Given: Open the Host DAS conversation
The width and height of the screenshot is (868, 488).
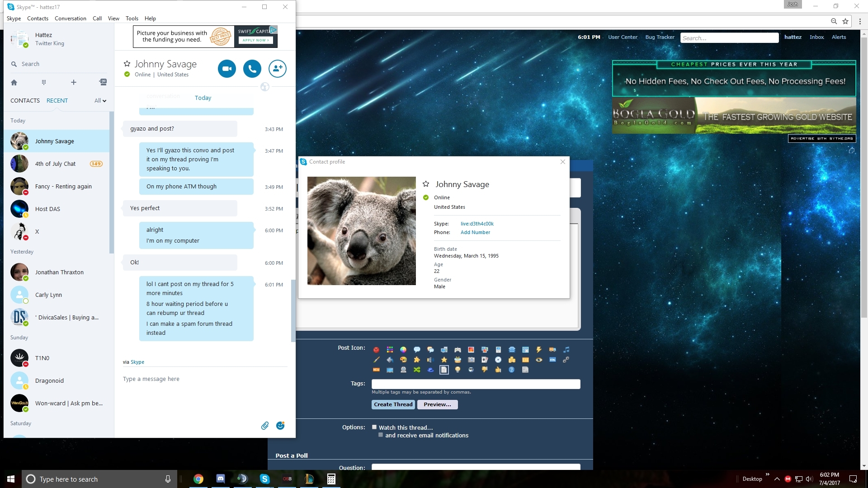Looking at the screenshot, I should point(57,209).
